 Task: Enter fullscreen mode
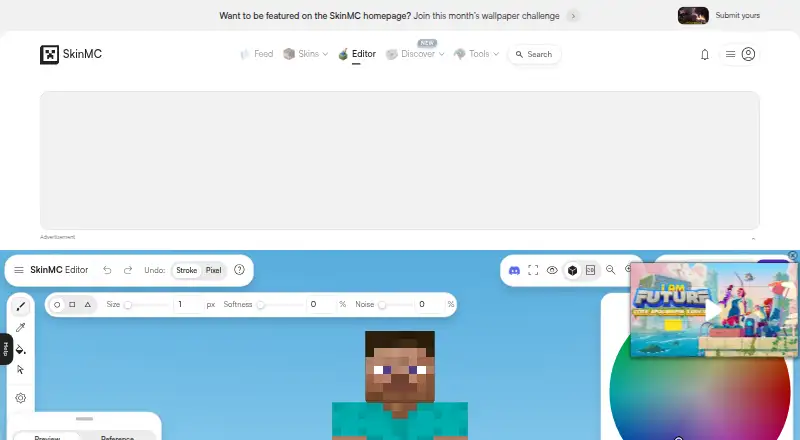tap(533, 270)
